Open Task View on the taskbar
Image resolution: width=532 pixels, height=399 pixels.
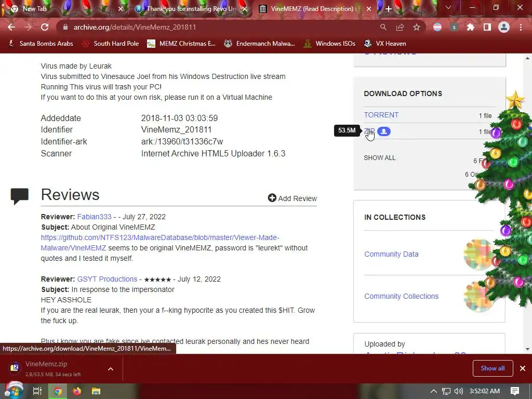(37, 391)
